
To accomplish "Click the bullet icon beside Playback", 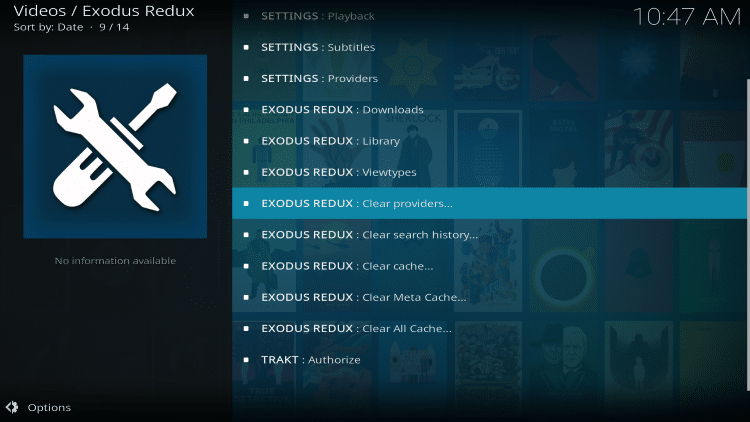I will 246,16.
